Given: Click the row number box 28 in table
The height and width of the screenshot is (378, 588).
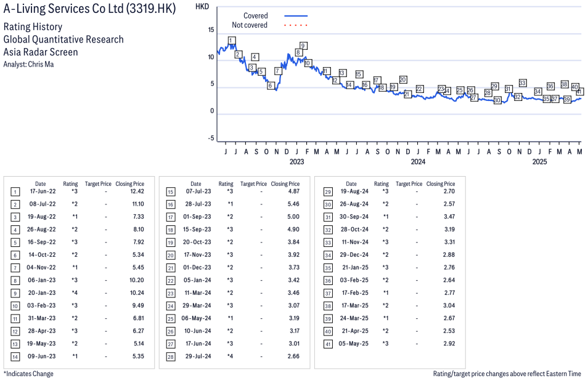Looking at the screenshot, I should click(x=171, y=356).
